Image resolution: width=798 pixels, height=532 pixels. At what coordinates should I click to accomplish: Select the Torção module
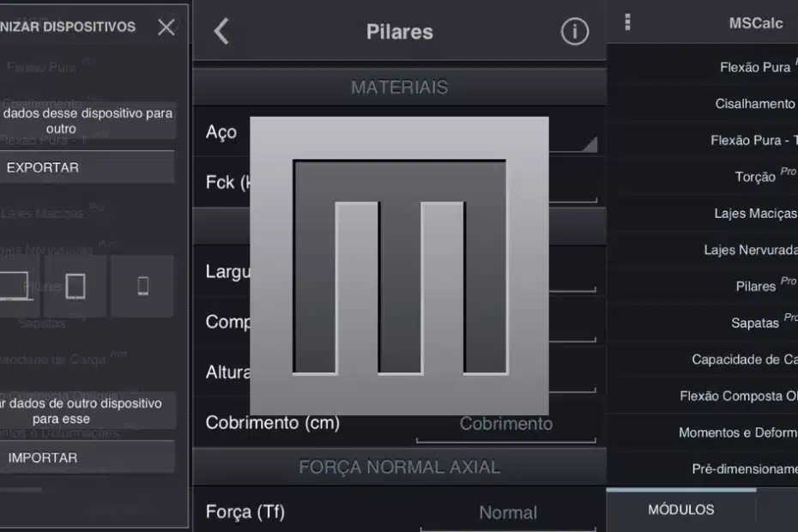(x=760, y=177)
